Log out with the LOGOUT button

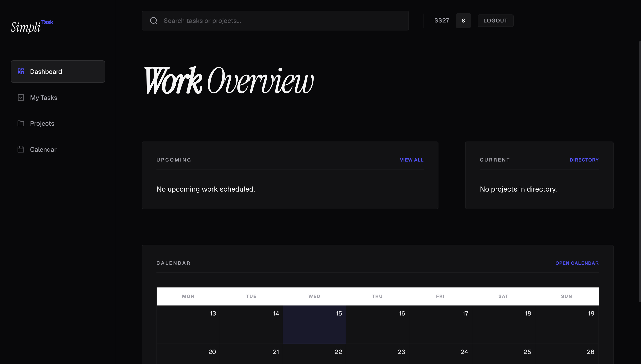coord(495,21)
